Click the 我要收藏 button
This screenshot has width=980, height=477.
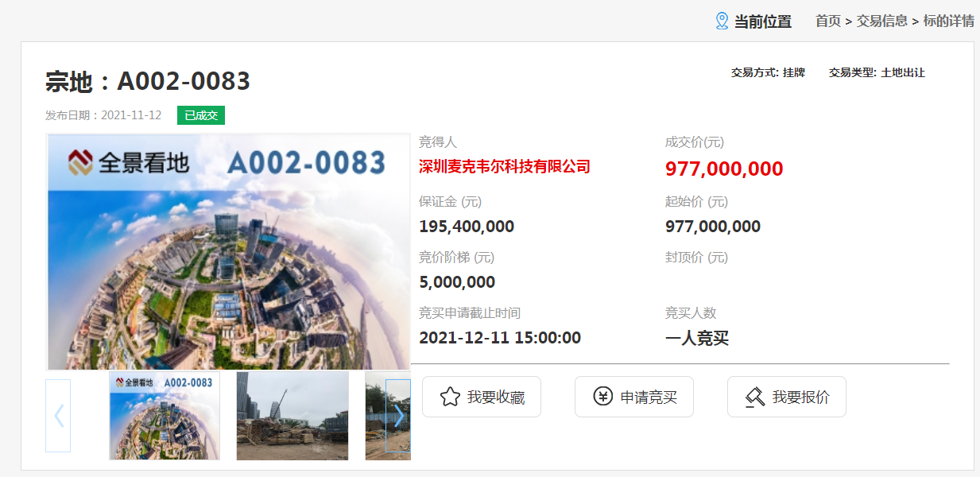482,397
